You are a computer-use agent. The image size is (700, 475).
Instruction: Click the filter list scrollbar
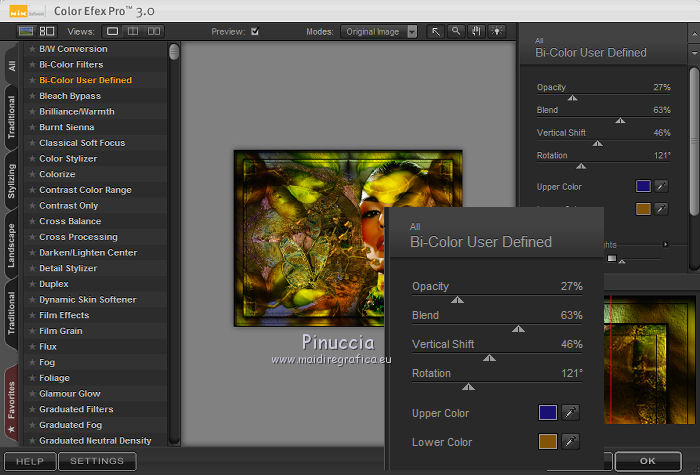[174, 52]
